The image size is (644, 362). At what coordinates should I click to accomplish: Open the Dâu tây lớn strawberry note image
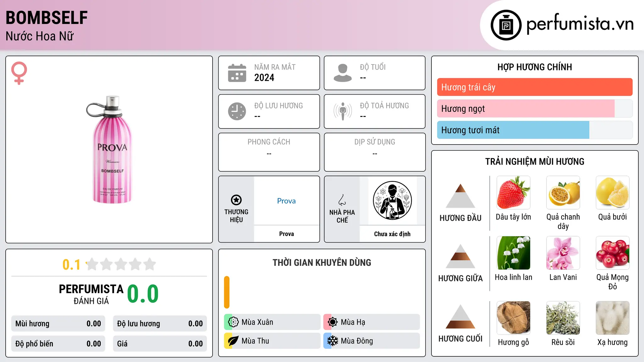click(x=514, y=193)
